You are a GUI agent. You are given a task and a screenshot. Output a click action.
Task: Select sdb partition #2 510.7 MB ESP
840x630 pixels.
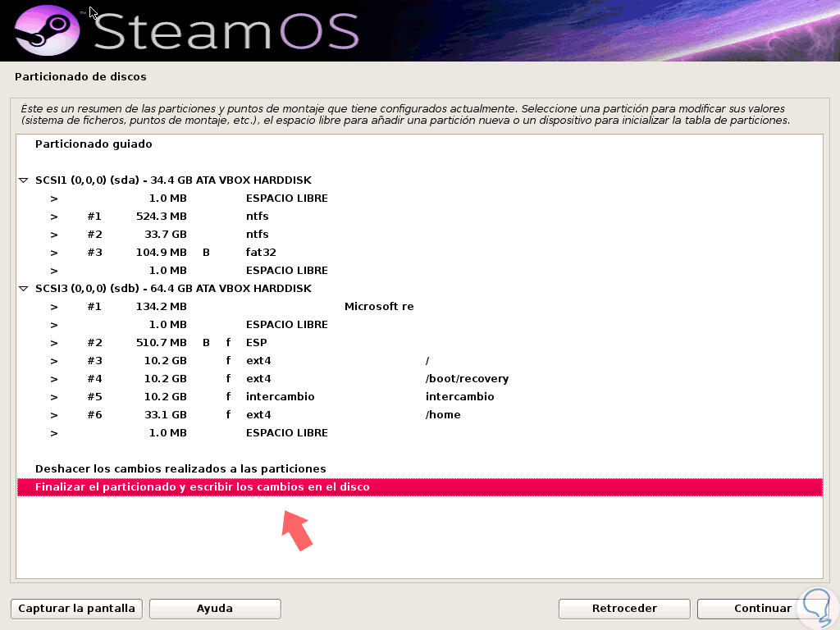(420, 343)
